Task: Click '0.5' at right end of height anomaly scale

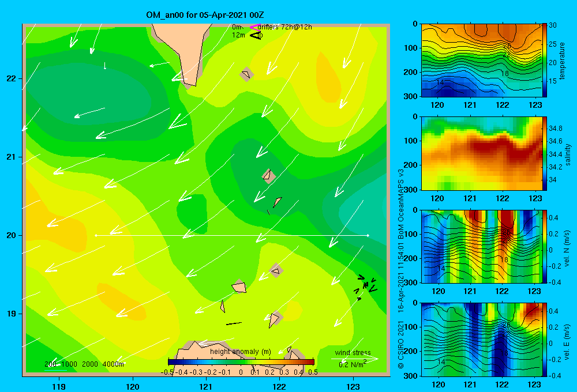Action: (313, 372)
